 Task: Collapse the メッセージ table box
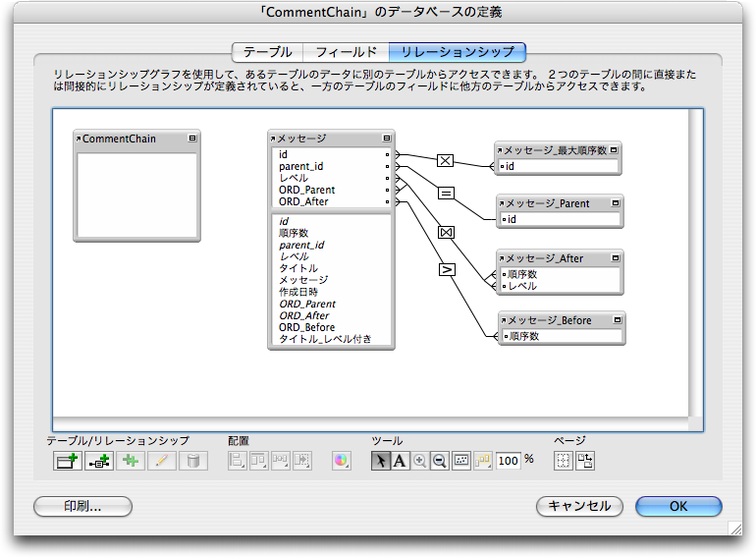tap(387, 139)
